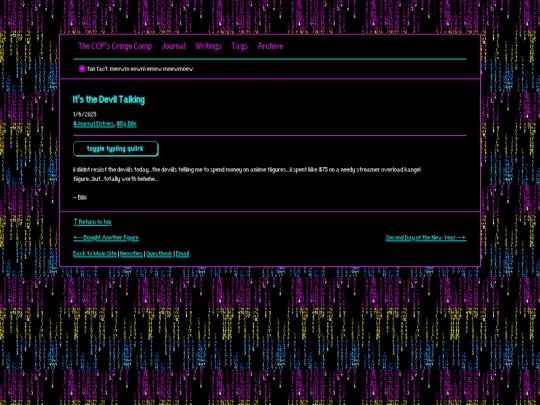
Task: Click the post date 1/6/2025
Action: pos(85,114)
